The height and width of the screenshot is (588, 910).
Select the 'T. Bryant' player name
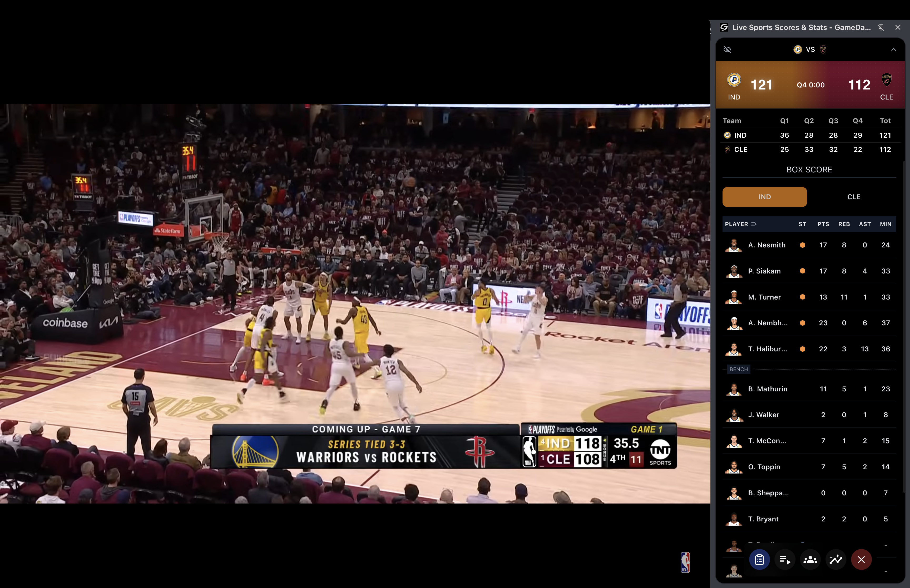tap(763, 519)
